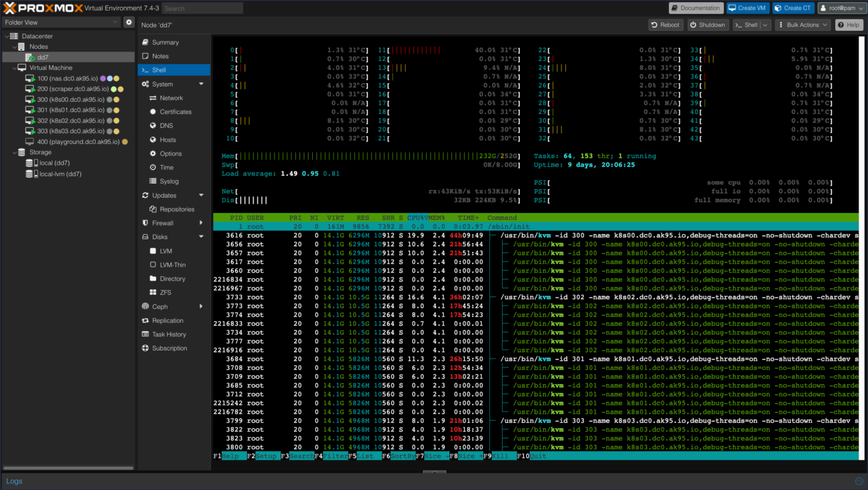Click the Shutdown node button
Viewport: 868px width, 490px height.
click(x=708, y=25)
